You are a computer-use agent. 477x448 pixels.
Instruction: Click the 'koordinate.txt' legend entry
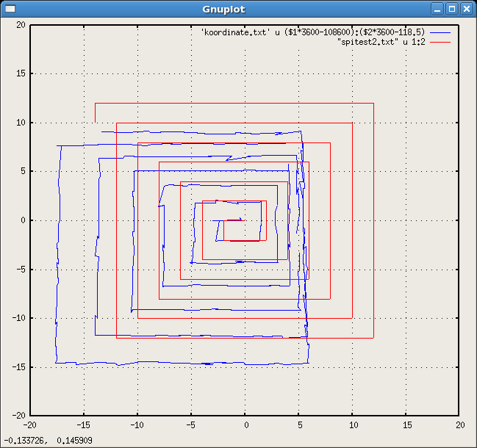pyautogui.click(x=312, y=32)
